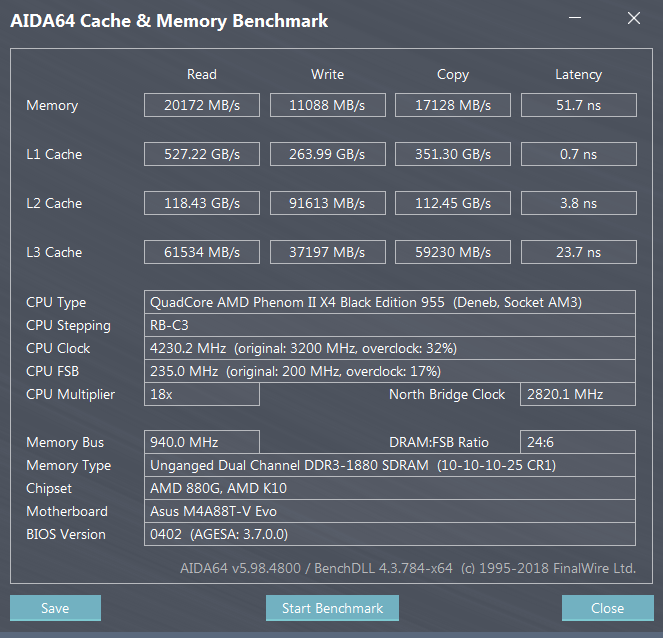Select Memory read value 20172 MB/s
This screenshot has width=663, height=638.
point(202,105)
